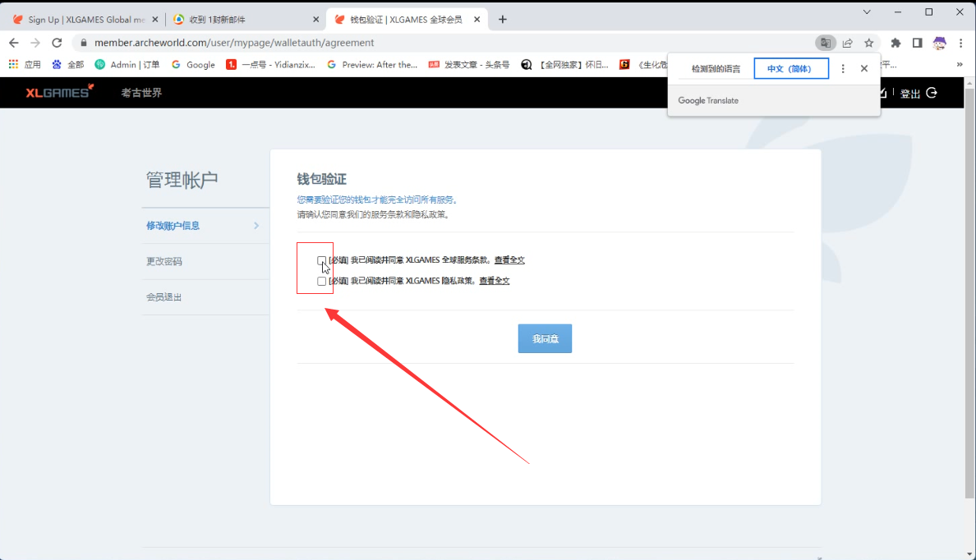Click the 我同意 button
976x560 pixels.
pyautogui.click(x=545, y=338)
